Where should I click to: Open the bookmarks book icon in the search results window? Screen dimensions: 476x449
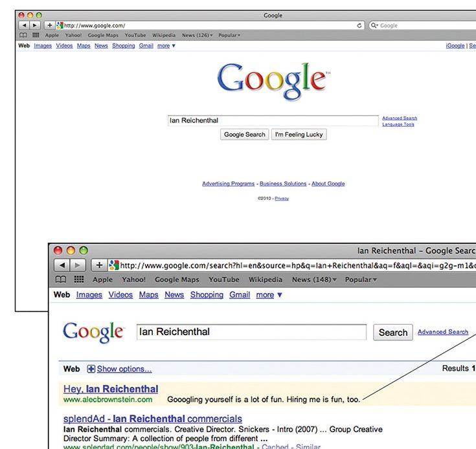[x=61, y=279]
